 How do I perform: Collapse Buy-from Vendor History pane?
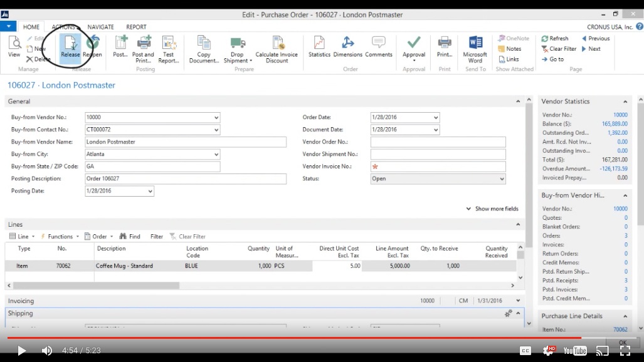click(x=625, y=195)
